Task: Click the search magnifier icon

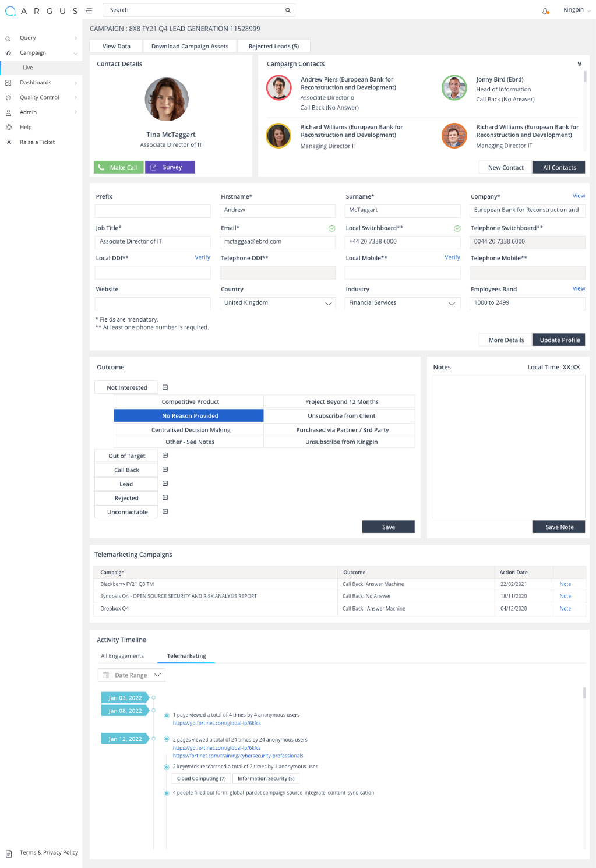Action: (x=288, y=10)
